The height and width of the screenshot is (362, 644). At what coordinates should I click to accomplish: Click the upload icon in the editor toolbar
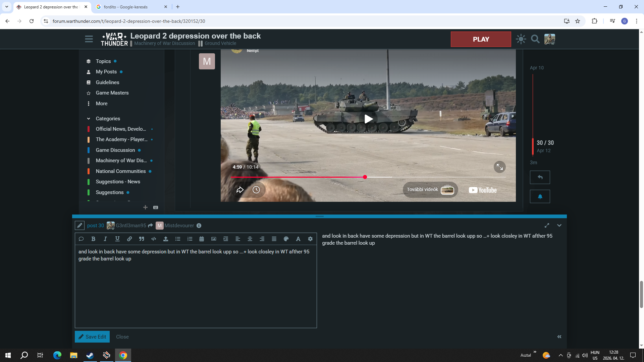click(x=166, y=239)
